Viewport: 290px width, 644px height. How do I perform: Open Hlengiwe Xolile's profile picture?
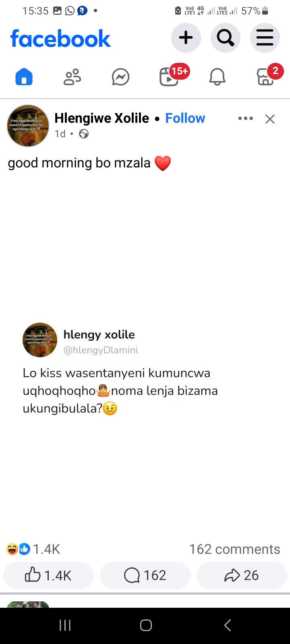point(28,126)
